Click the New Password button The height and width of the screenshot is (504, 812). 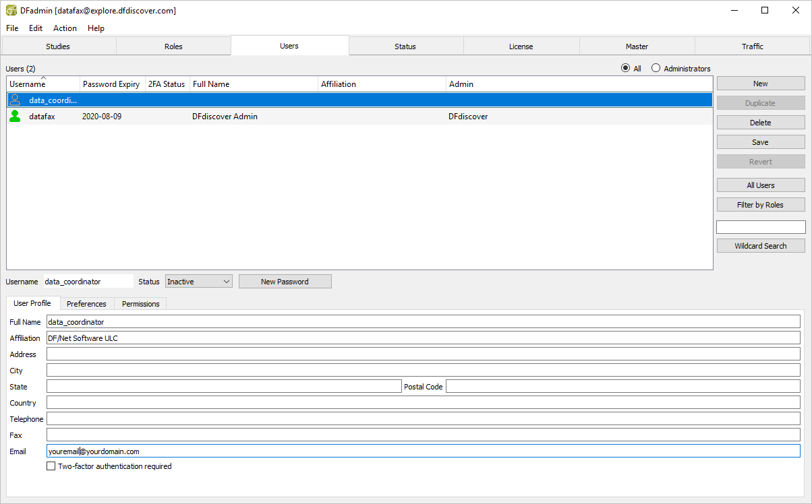285,282
